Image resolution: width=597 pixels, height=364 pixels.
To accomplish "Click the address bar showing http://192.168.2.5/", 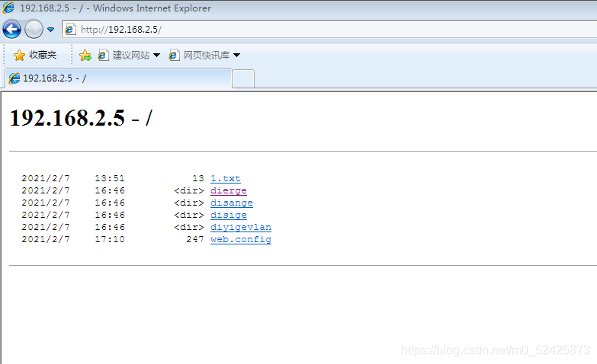I will click(x=329, y=29).
